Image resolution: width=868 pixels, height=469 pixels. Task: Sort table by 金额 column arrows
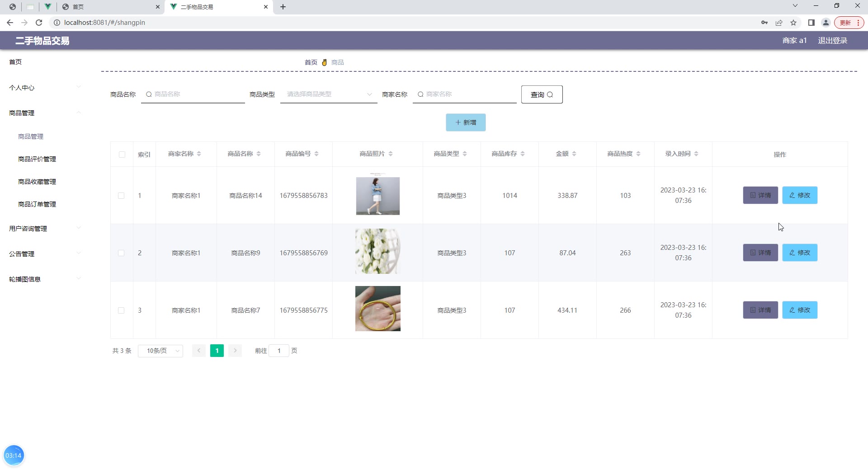point(574,154)
